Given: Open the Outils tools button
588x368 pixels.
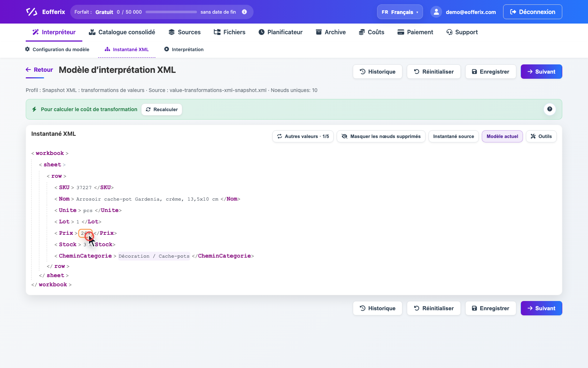Looking at the screenshot, I should point(541,136).
